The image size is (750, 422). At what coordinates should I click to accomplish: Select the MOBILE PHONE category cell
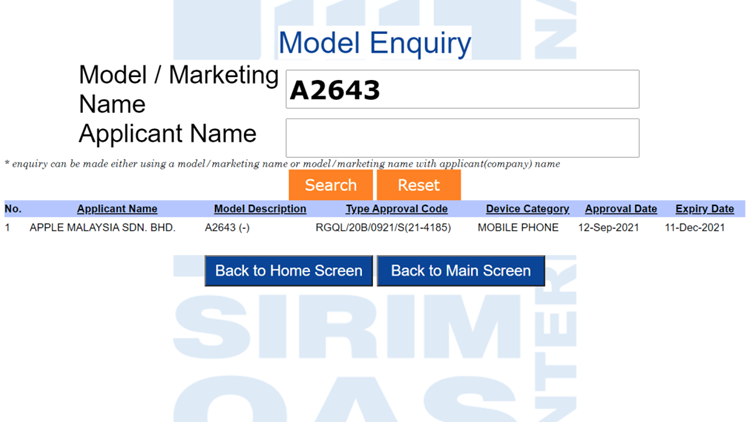click(x=518, y=228)
